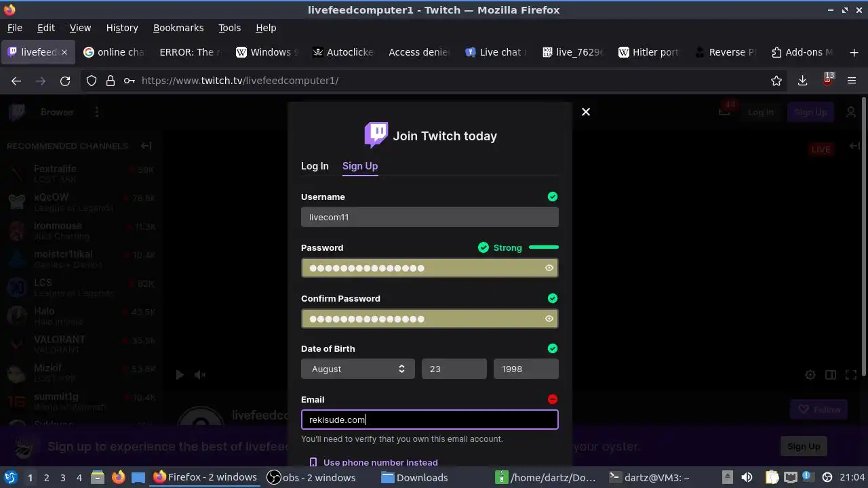
Task: Open the Bookmarks menu
Action: pos(178,28)
